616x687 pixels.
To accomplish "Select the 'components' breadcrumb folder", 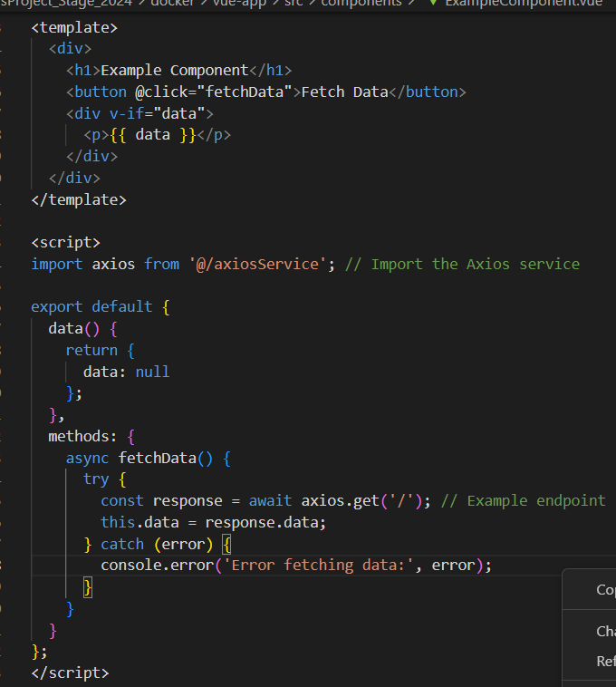I will point(361,3).
